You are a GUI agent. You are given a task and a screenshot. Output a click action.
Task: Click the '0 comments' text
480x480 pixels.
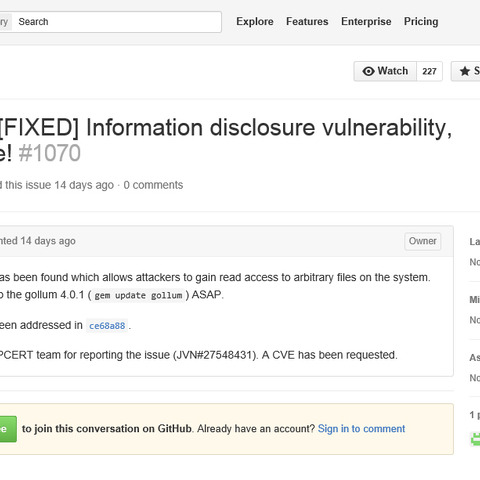[x=153, y=185]
